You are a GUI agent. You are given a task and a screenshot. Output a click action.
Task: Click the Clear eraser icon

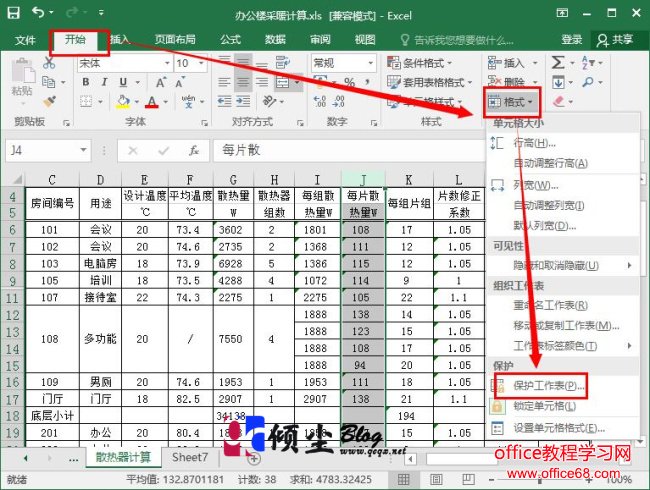click(x=558, y=101)
